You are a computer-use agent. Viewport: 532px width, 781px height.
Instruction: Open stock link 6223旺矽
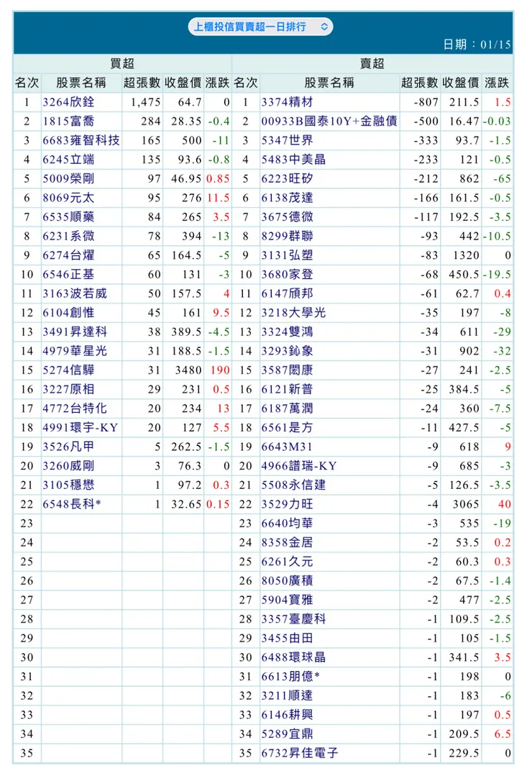(288, 179)
